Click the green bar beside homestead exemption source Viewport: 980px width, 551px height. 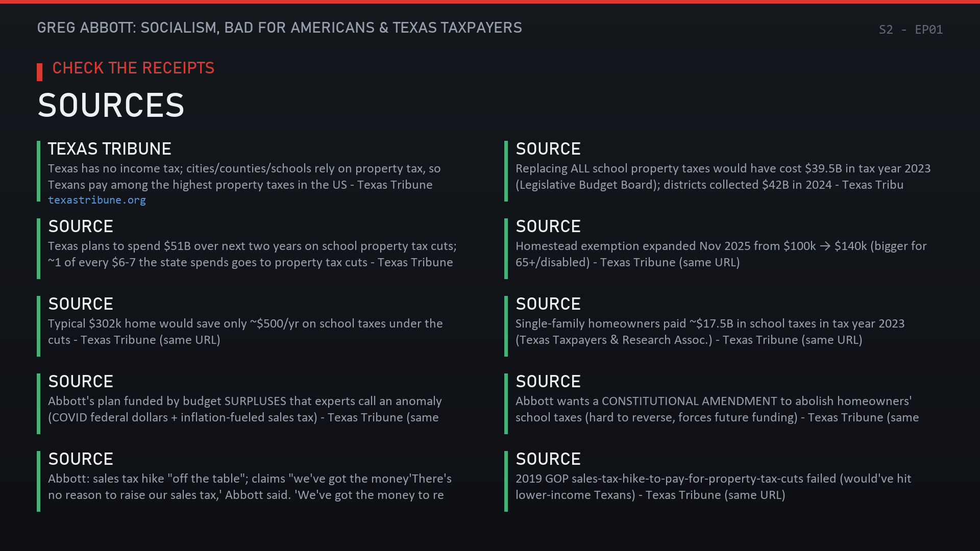point(506,248)
